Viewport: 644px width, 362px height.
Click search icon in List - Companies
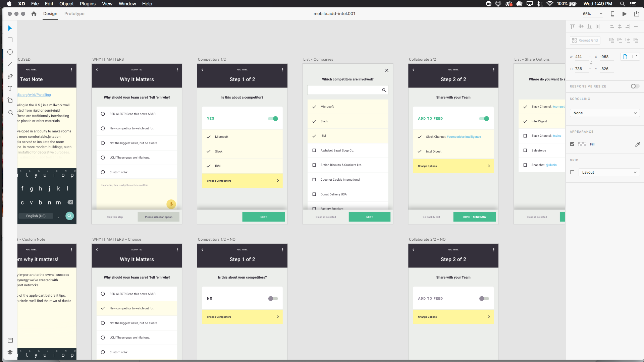pos(384,90)
